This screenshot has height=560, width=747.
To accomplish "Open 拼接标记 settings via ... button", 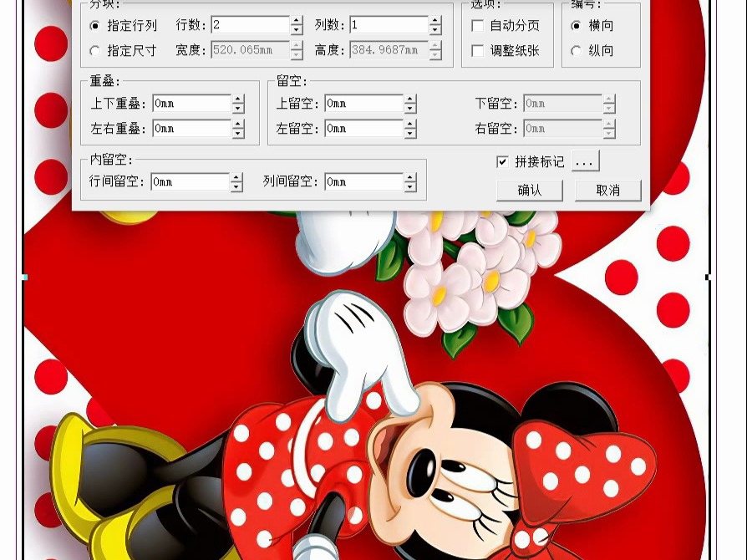I will (x=585, y=161).
